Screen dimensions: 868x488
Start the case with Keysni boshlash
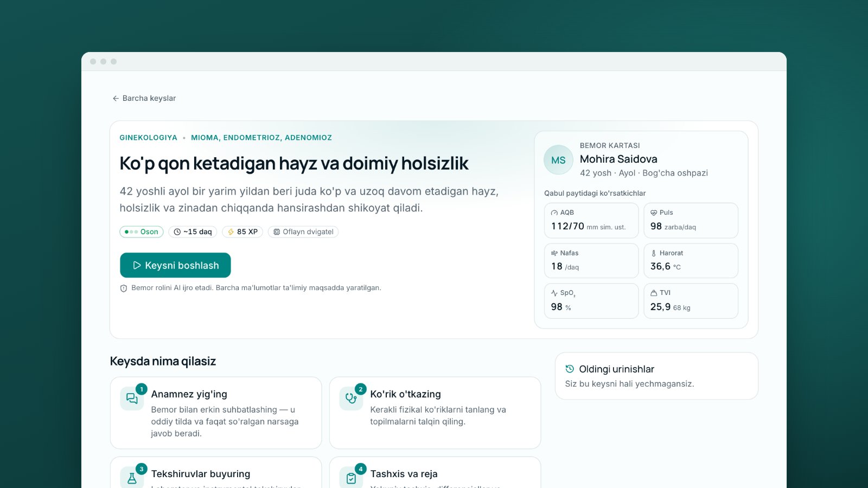click(175, 265)
